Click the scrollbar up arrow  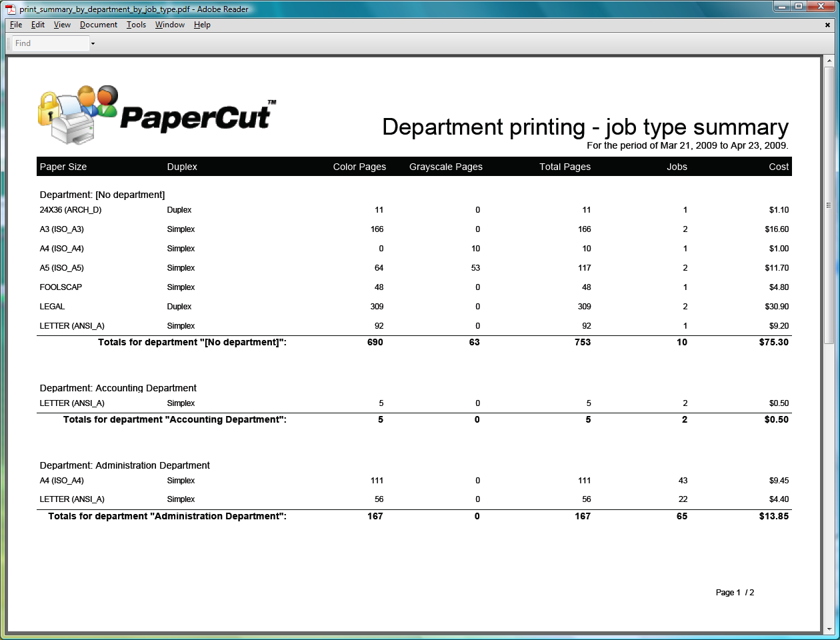pos(829,61)
